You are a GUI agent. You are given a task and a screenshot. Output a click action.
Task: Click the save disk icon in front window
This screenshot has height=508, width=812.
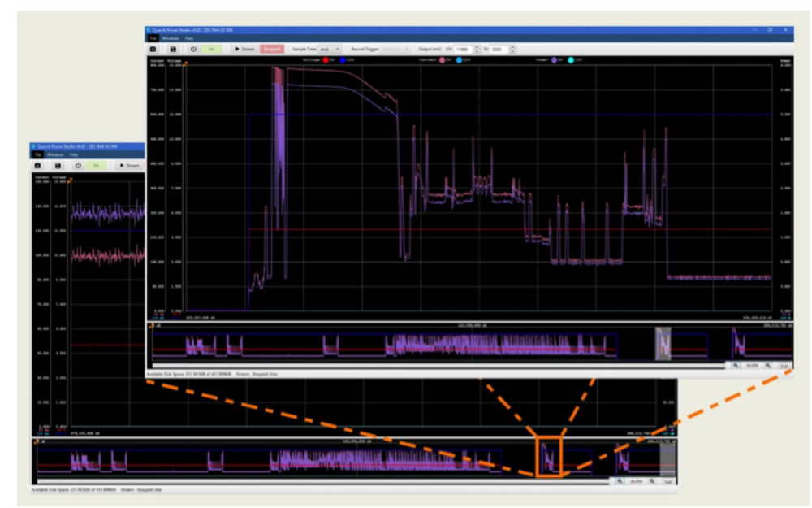tap(174, 49)
